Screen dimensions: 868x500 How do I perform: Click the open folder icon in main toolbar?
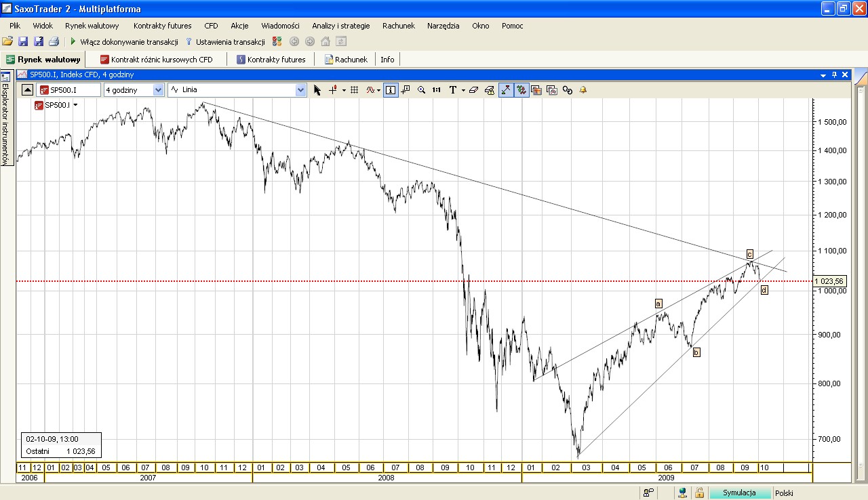pyautogui.click(x=7, y=41)
